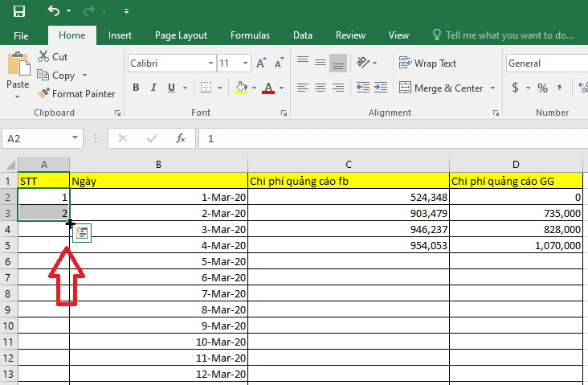Click the Orientation text angle icon
This screenshot has width=588, height=385.
click(362, 63)
